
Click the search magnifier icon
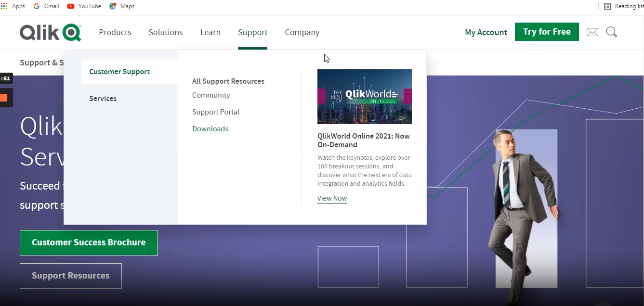611,32
